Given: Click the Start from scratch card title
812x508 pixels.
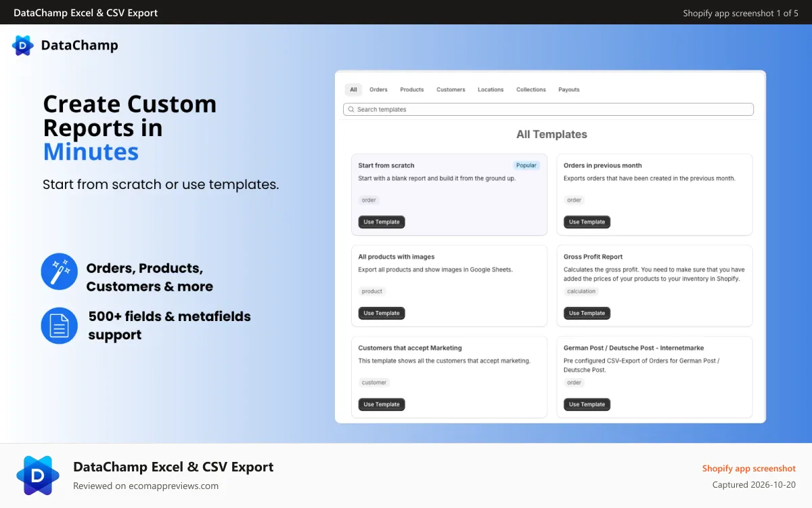Looking at the screenshot, I should pyautogui.click(x=386, y=165).
